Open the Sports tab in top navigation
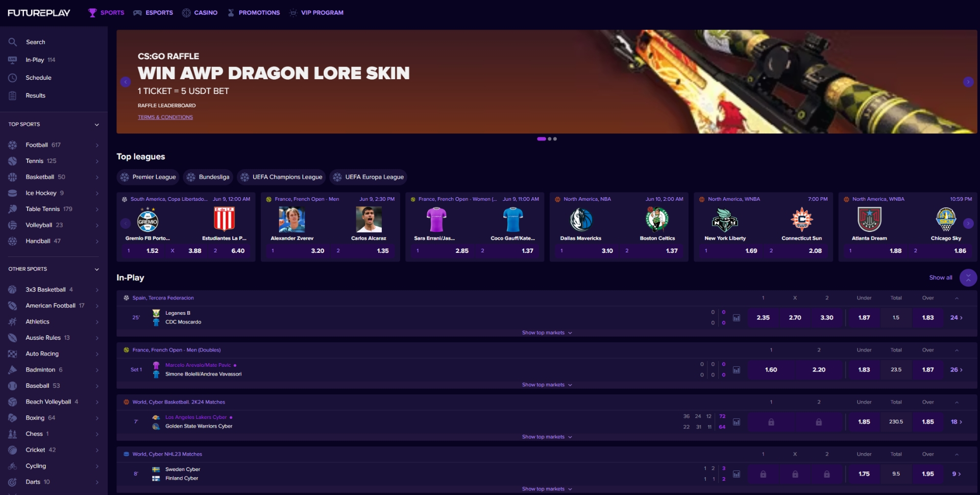 (x=106, y=13)
